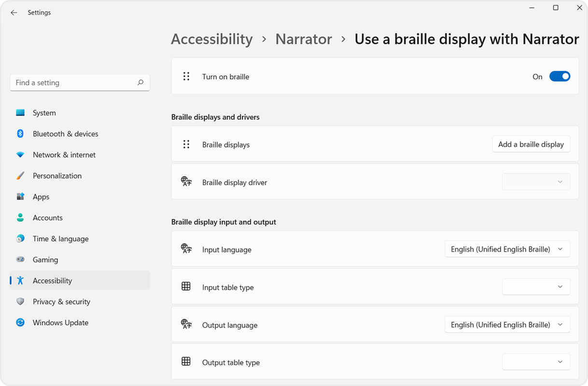Click the Add a braille display button

point(531,144)
